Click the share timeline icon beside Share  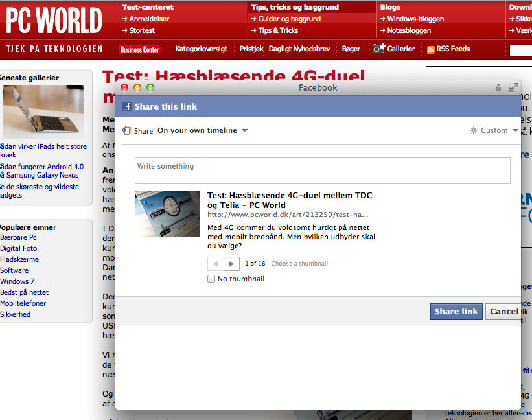(127, 130)
